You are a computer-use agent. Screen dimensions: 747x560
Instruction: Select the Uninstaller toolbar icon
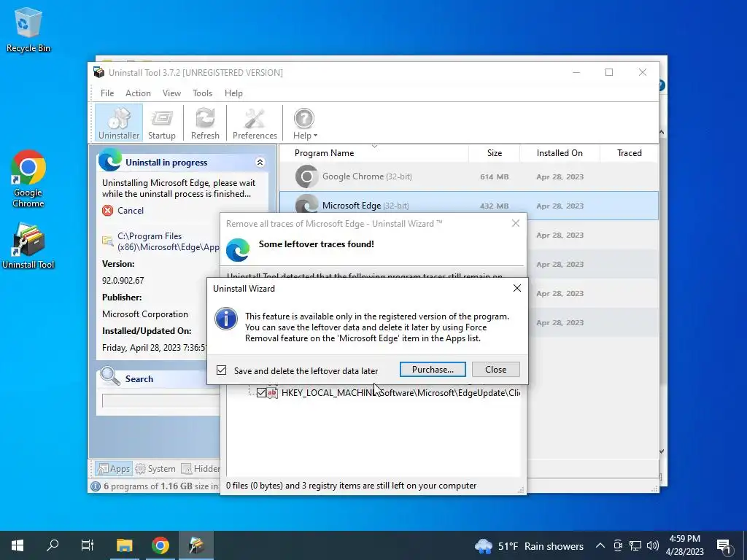point(119,122)
